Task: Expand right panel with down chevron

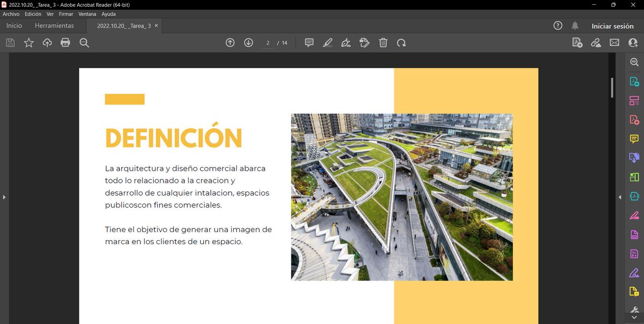Action: click(634, 318)
